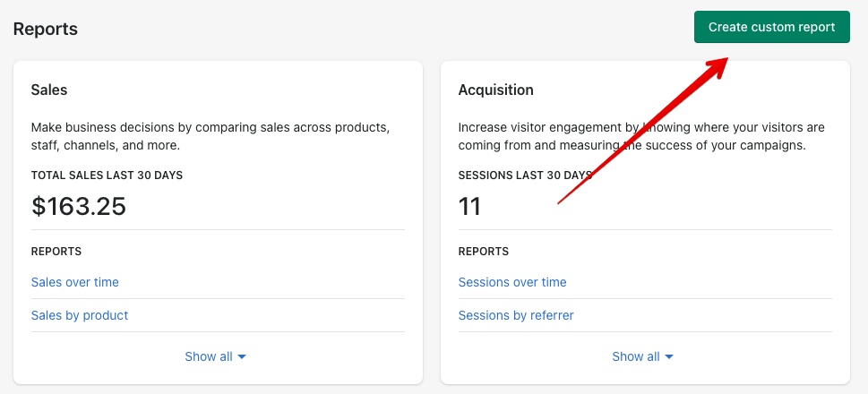868x394 pixels.
Task: Click the Acquisition card description text
Action: [x=641, y=136]
